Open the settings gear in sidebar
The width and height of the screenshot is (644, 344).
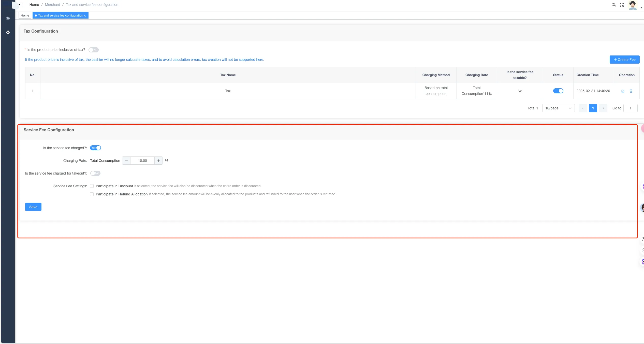point(8,32)
